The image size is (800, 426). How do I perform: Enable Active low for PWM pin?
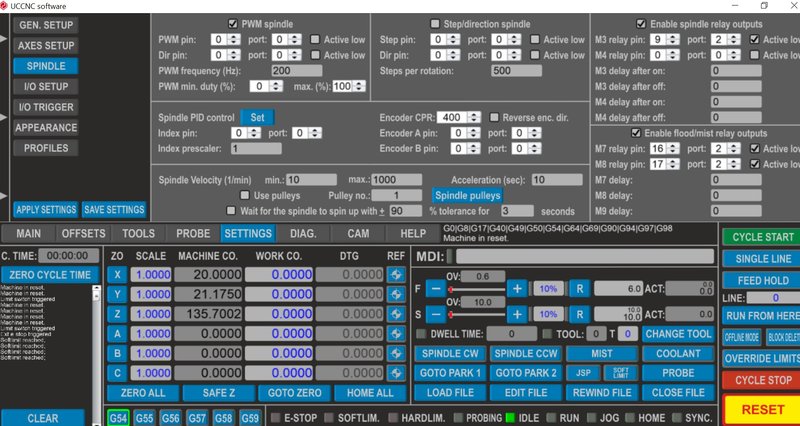point(315,39)
